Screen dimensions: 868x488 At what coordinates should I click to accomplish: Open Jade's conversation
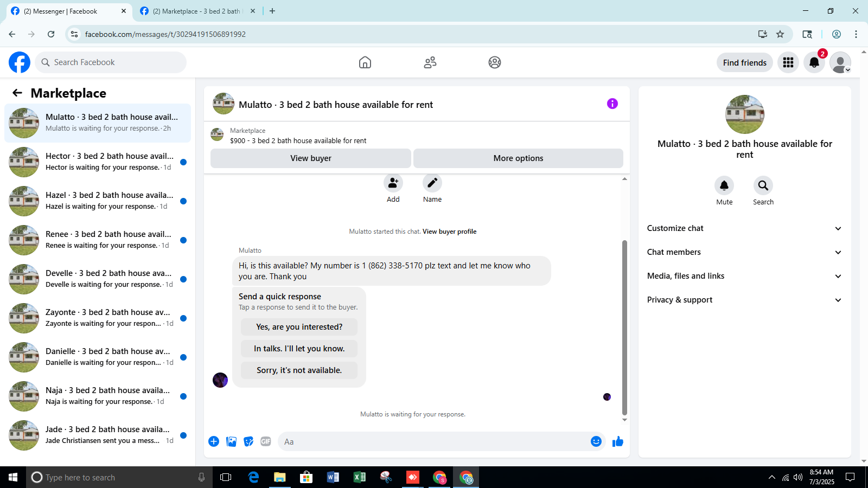98,435
